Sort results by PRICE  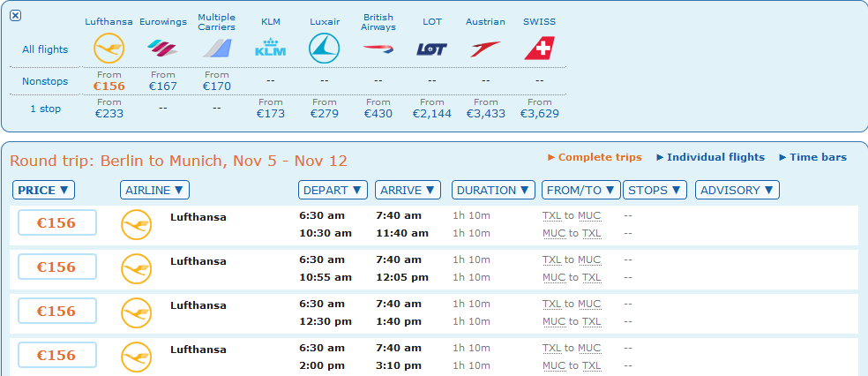43,190
